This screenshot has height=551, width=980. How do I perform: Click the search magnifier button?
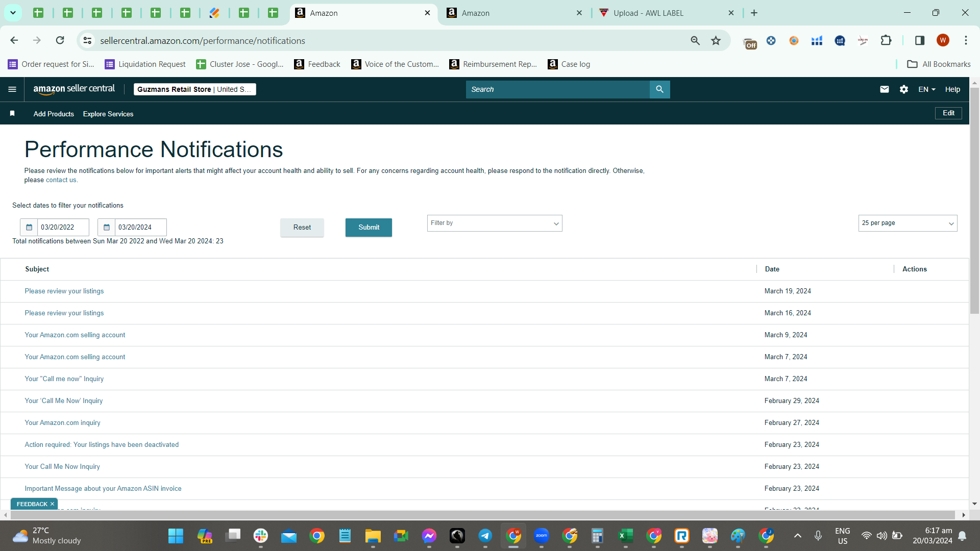click(x=659, y=89)
